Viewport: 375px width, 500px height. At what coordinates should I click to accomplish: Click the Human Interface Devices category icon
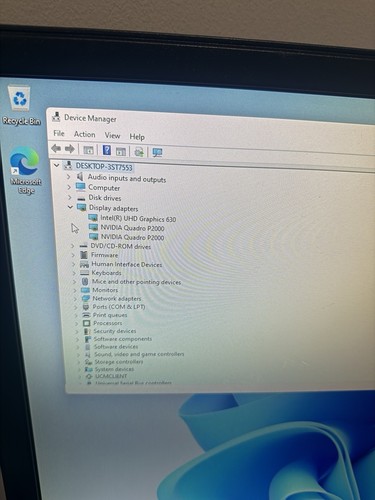tap(84, 264)
